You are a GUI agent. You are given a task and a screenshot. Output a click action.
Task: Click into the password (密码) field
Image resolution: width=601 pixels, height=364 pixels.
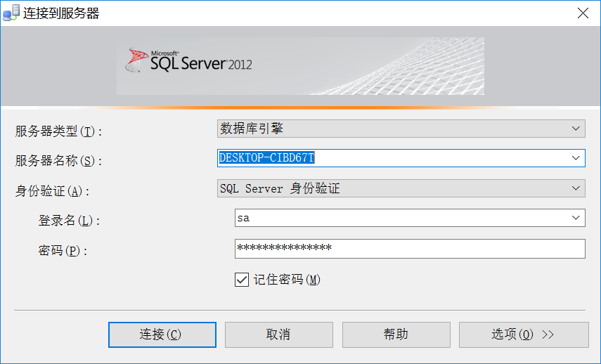coord(410,249)
